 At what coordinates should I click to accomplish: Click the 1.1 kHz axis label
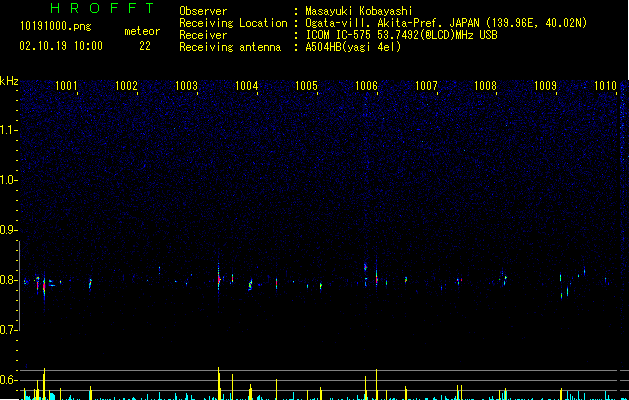pos(9,130)
